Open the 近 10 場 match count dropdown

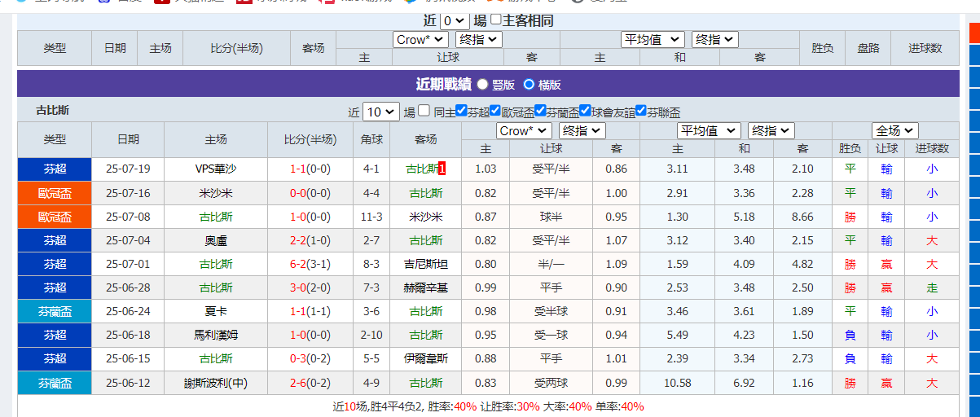pos(380,112)
